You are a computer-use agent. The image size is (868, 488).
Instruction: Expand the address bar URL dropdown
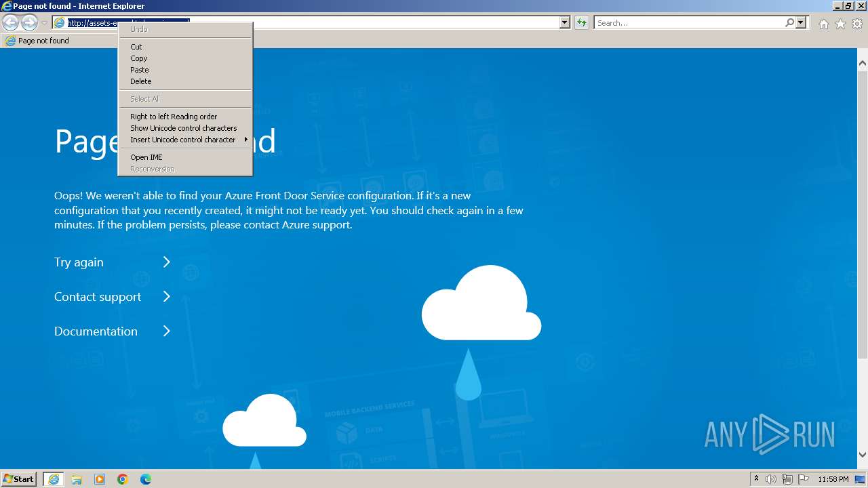click(x=564, y=23)
